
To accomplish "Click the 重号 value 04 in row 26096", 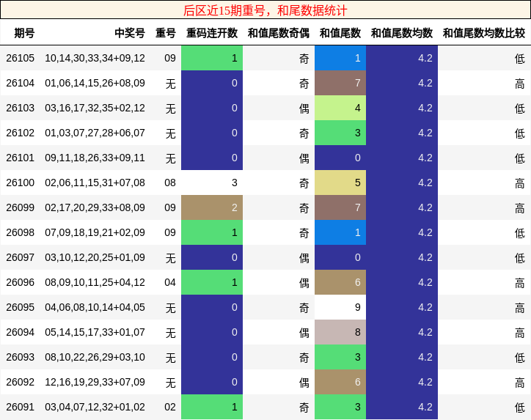I will 170,282.
